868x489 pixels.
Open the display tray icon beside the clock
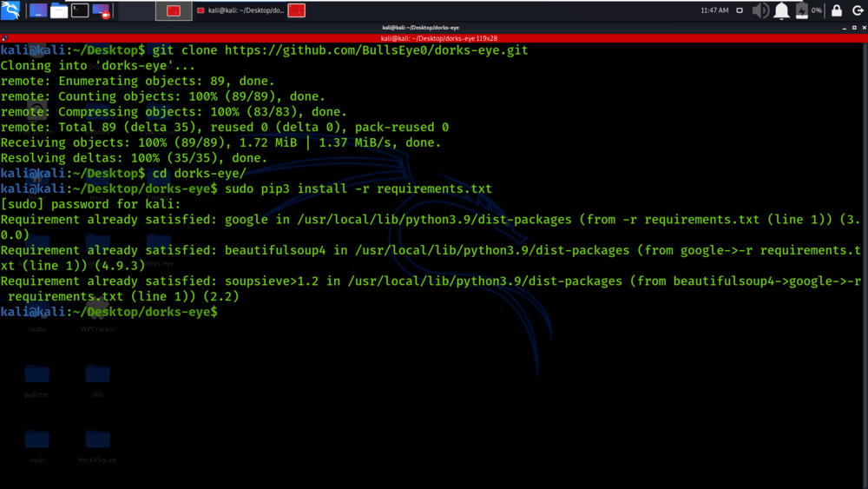tap(740, 10)
